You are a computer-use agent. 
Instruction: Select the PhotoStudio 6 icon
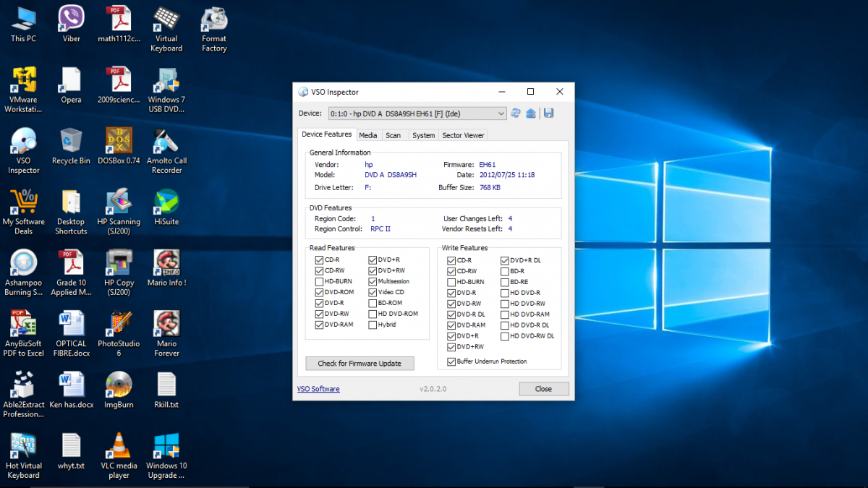(x=119, y=334)
